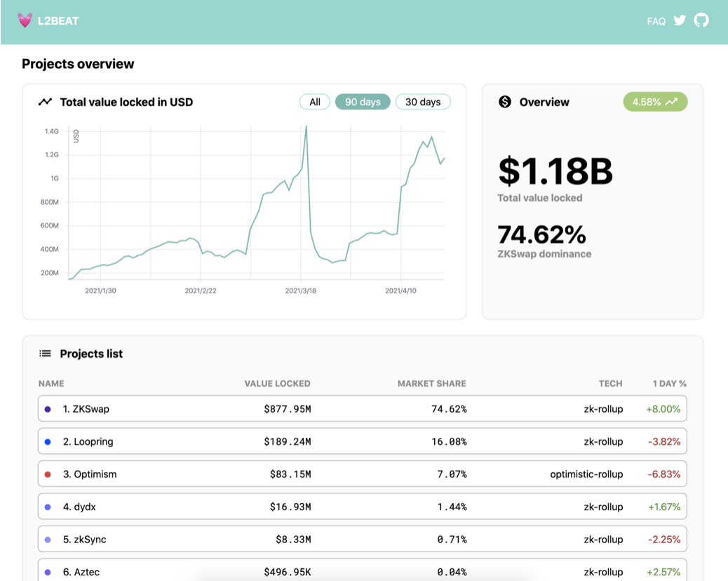Open the dydx project row
The height and width of the screenshot is (581, 728).
click(x=362, y=507)
